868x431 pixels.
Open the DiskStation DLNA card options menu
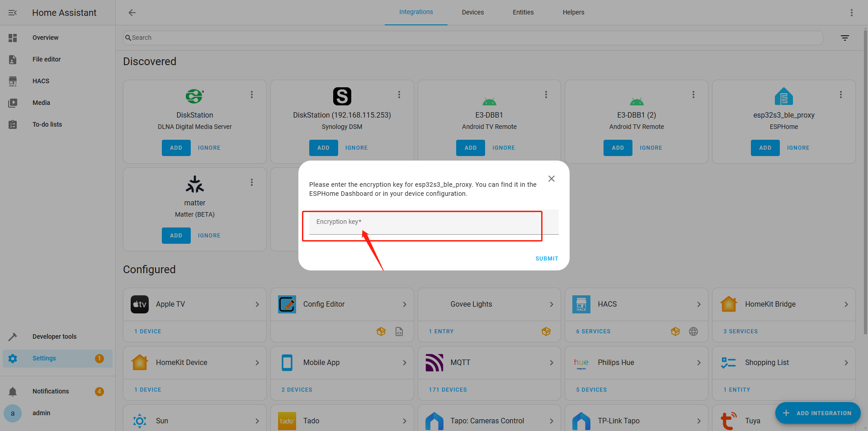tap(252, 95)
